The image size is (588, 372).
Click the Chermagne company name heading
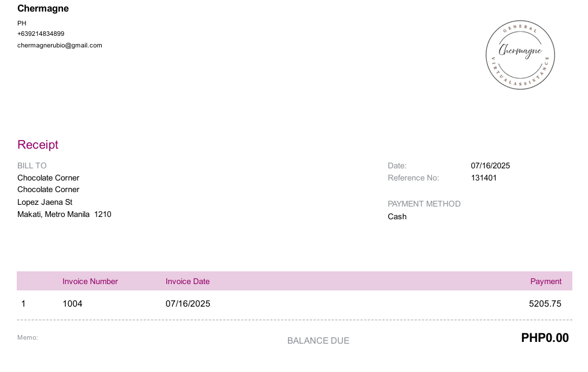(x=43, y=9)
